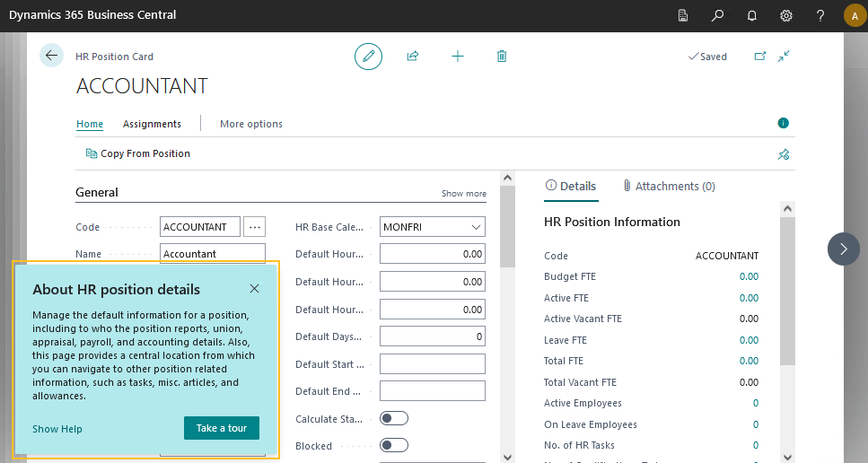Open the Attachments (0) tab
Screen dimensions: 868x463
[669, 187]
